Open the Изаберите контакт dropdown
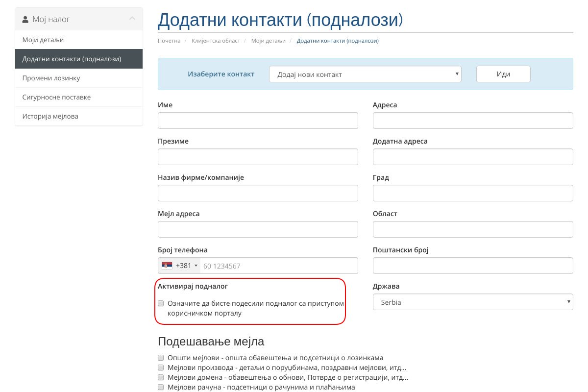The width and height of the screenshot is (588, 392). [365, 74]
